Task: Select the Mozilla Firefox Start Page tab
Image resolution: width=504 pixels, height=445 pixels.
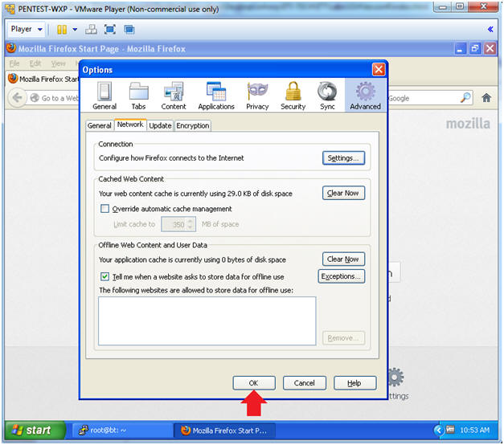Action: click(x=43, y=79)
